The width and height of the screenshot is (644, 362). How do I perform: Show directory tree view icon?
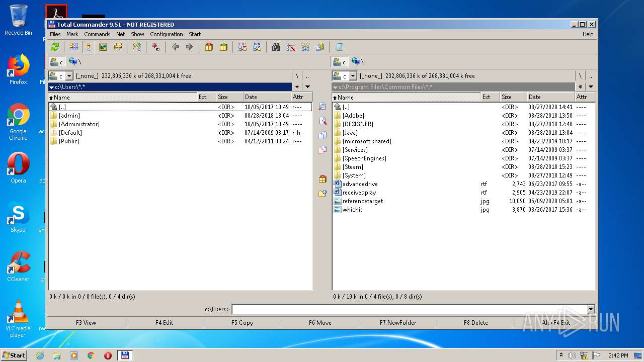118,47
